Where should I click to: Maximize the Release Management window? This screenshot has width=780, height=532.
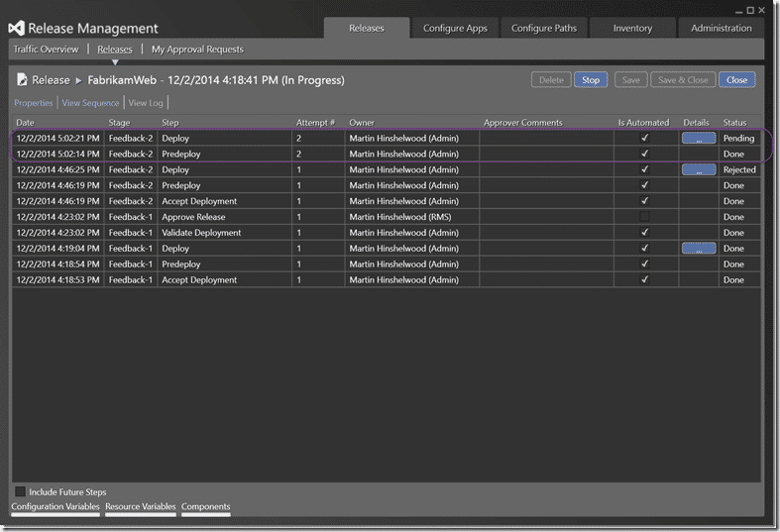coord(750,10)
